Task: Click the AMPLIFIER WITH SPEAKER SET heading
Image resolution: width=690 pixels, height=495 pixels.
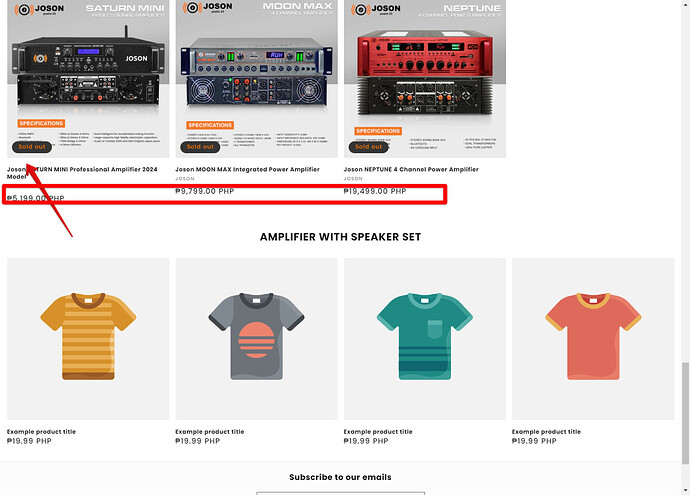Action: pyautogui.click(x=341, y=237)
